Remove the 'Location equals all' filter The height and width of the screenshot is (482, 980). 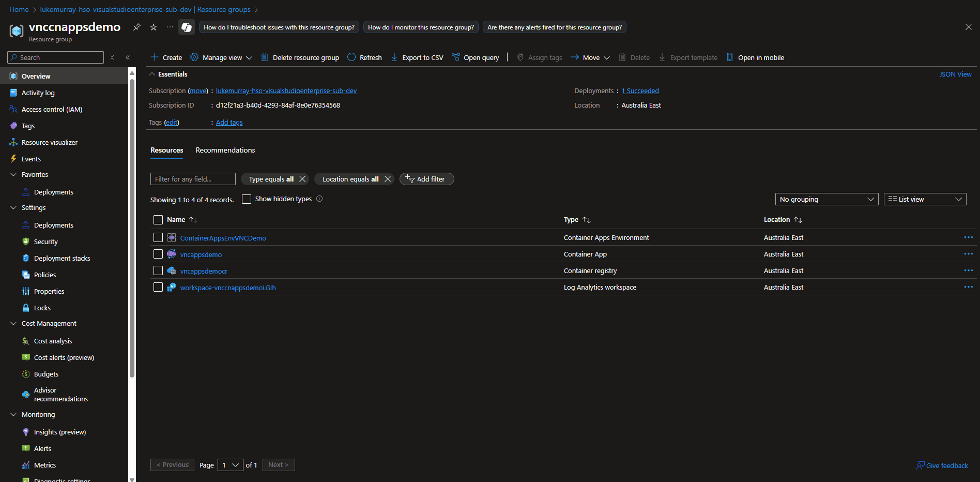click(388, 179)
